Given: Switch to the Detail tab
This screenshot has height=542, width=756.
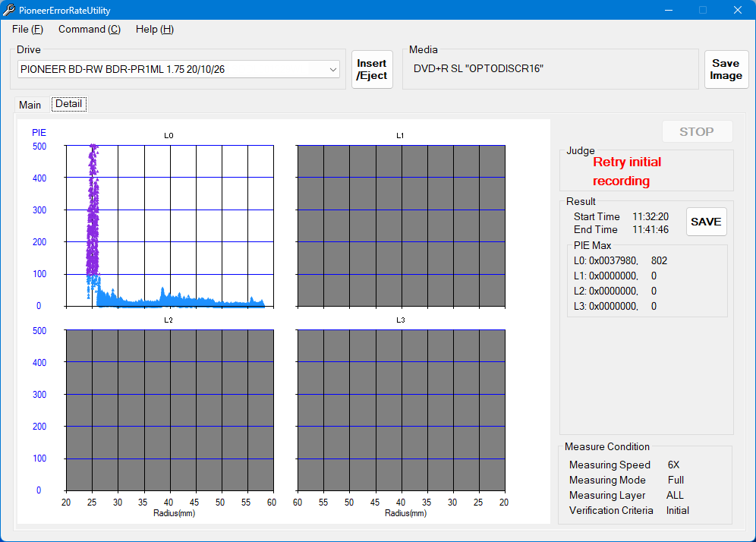Looking at the screenshot, I should click(69, 104).
